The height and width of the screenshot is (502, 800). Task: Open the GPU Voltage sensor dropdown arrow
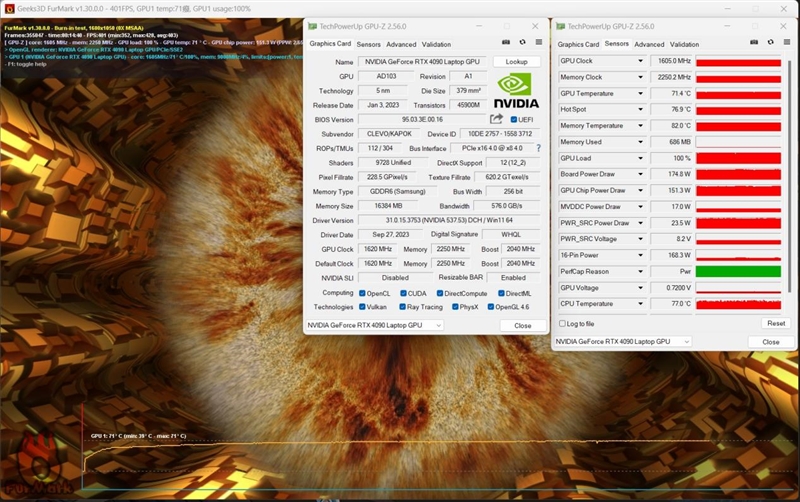click(x=640, y=288)
